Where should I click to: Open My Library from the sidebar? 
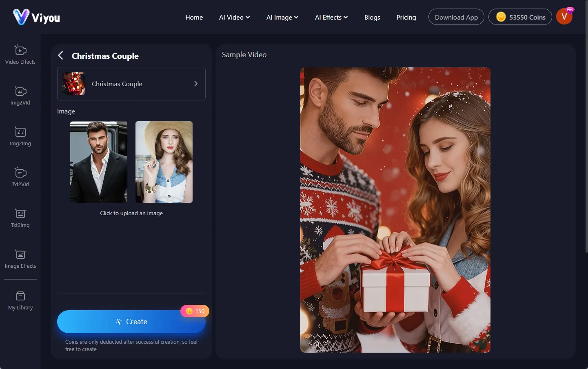tap(20, 301)
